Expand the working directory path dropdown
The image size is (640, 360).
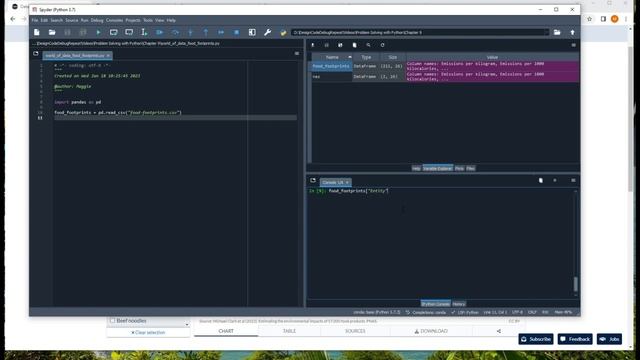[546, 32]
